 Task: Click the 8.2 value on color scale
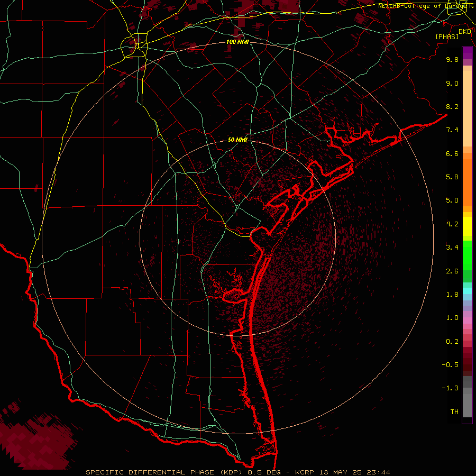(x=452, y=106)
